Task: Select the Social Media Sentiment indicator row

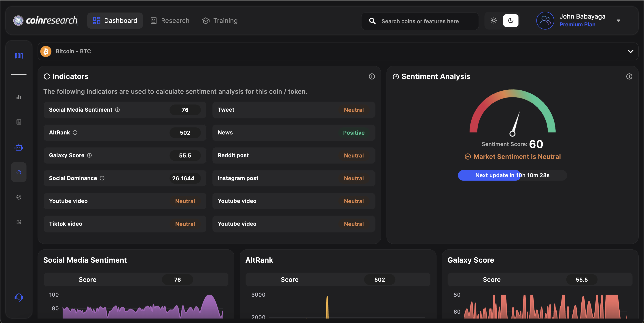Action: tap(125, 110)
